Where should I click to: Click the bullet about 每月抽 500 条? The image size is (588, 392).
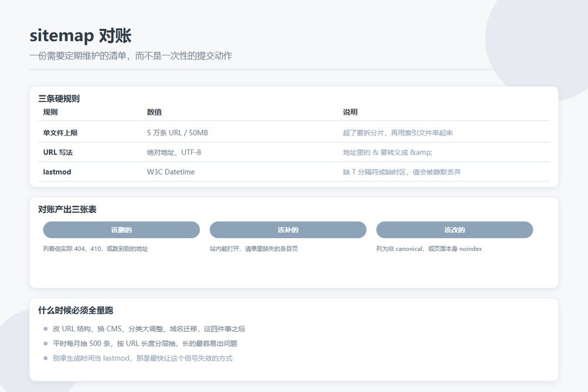click(145, 344)
